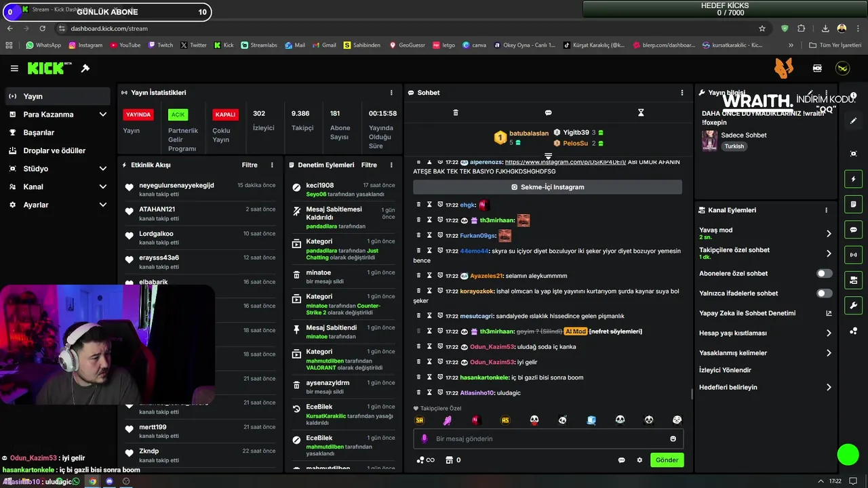Image resolution: width=868 pixels, height=488 pixels.
Task: Click the AÇIK partner program badge
Action: (178, 115)
